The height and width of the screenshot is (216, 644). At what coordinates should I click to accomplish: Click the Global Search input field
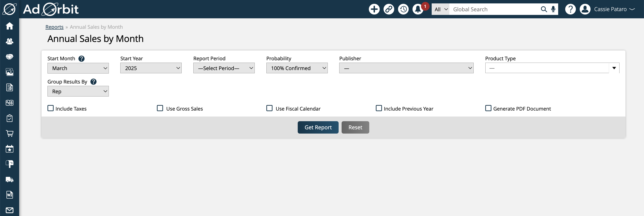pos(494,9)
